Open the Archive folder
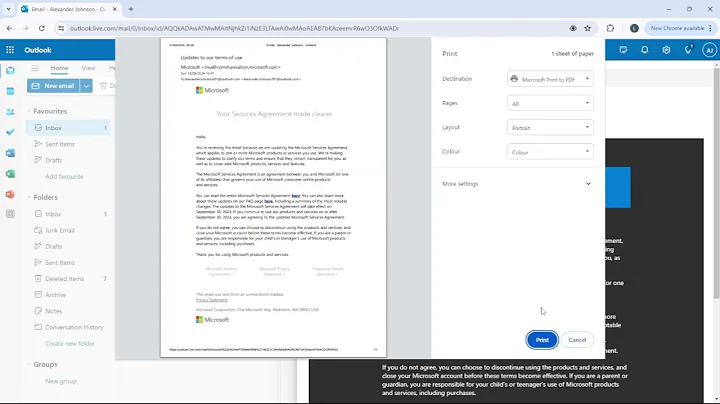720x404 pixels. pos(68,295)
